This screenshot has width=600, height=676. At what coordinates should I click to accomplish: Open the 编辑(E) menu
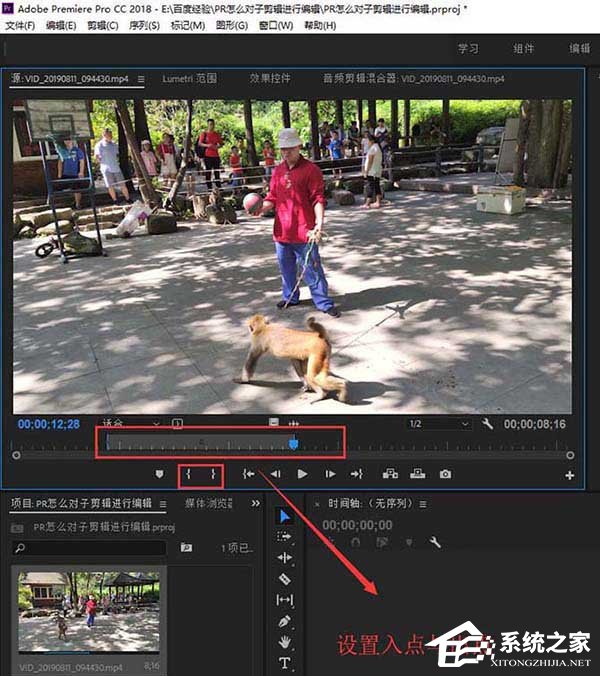tap(61, 26)
